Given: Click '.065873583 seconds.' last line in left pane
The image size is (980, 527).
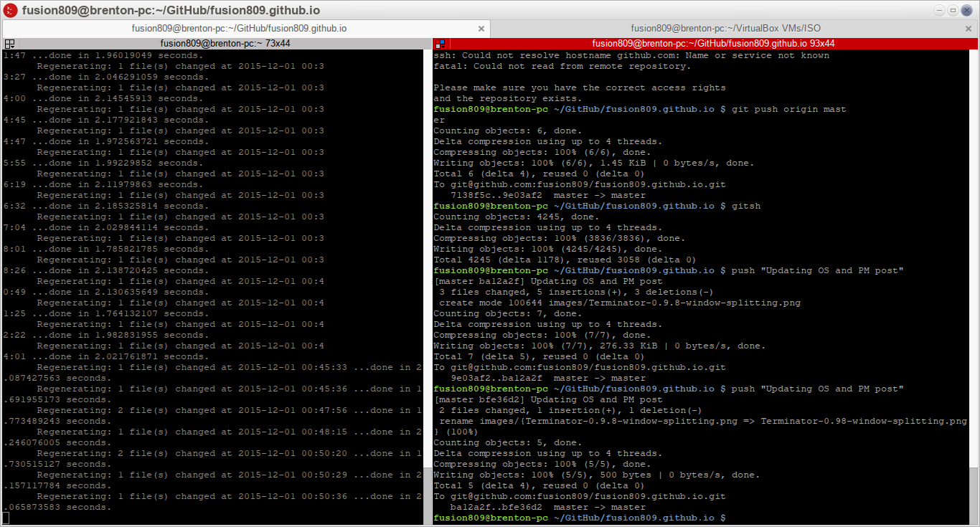Looking at the screenshot, I should 57,507.
